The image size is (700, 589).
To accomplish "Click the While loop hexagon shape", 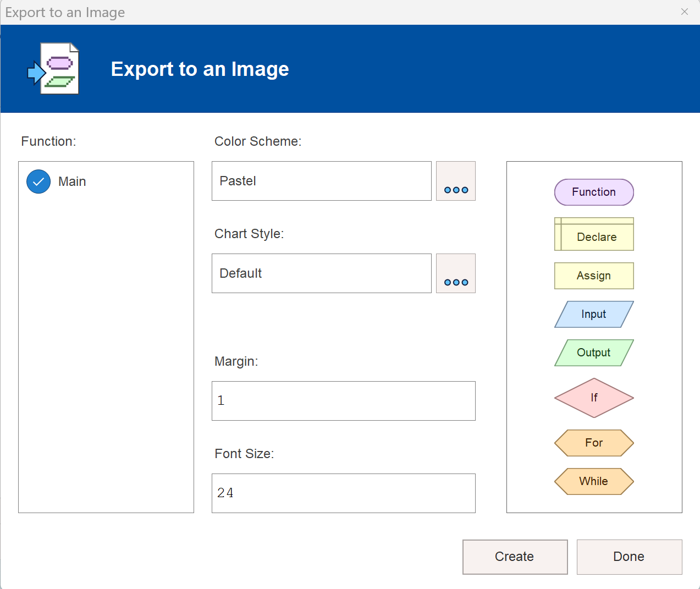I will pyautogui.click(x=594, y=481).
